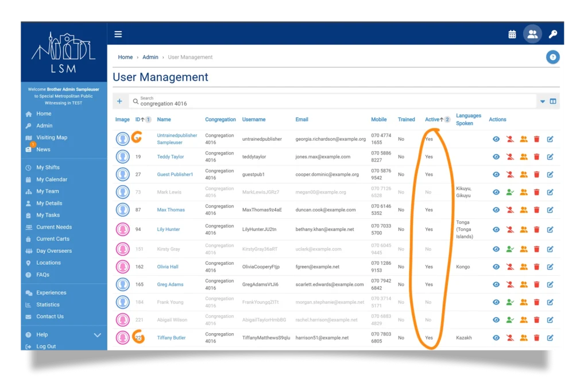Screen dimensions: 588x382
Task: Click the LSM logo
Action: pyautogui.click(x=63, y=52)
